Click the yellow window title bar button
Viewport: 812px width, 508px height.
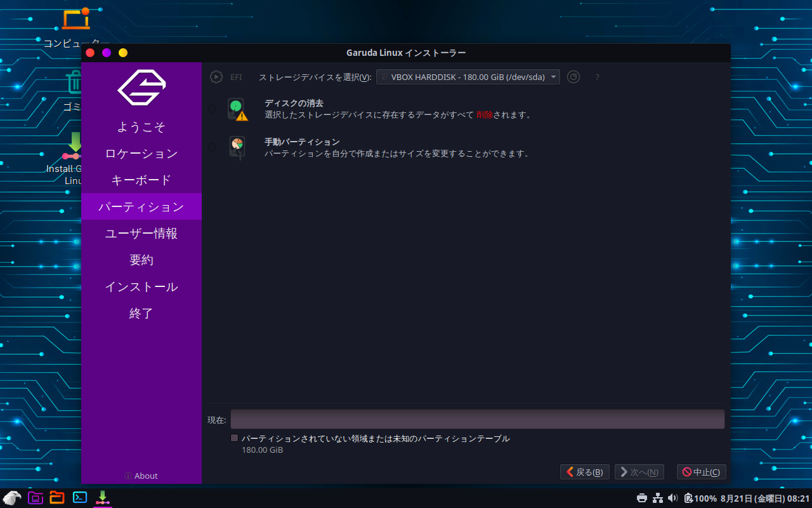click(x=123, y=53)
